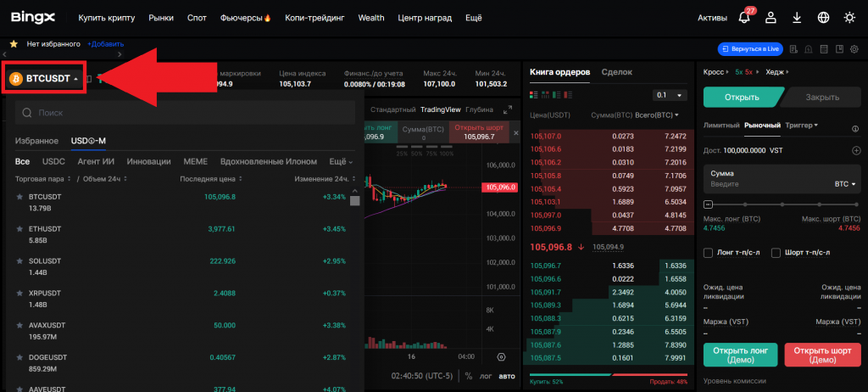Add BTCUSDT to favorites with star
This screenshot has width=868, height=392.
click(19, 197)
